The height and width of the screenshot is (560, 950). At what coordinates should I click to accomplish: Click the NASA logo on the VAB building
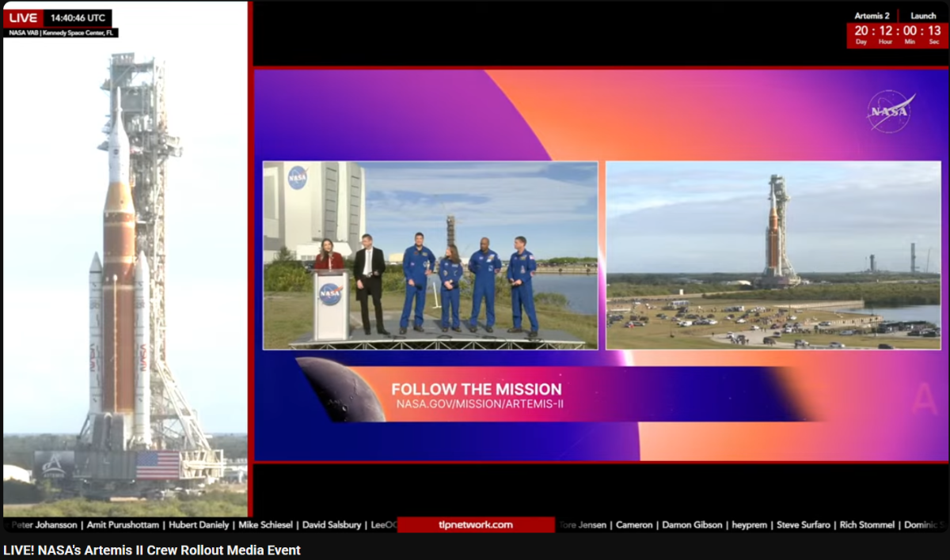298,177
